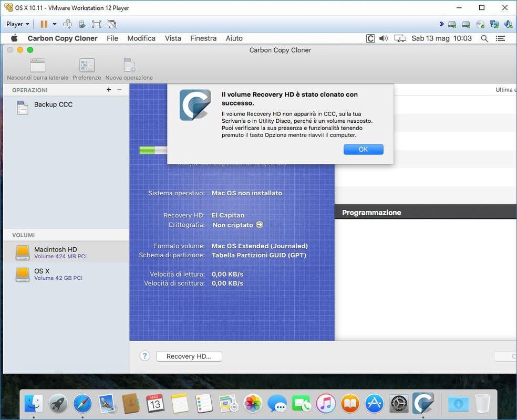Image resolution: width=517 pixels, height=420 pixels.
Task: Open iBooks from the Dock
Action: (350, 403)
